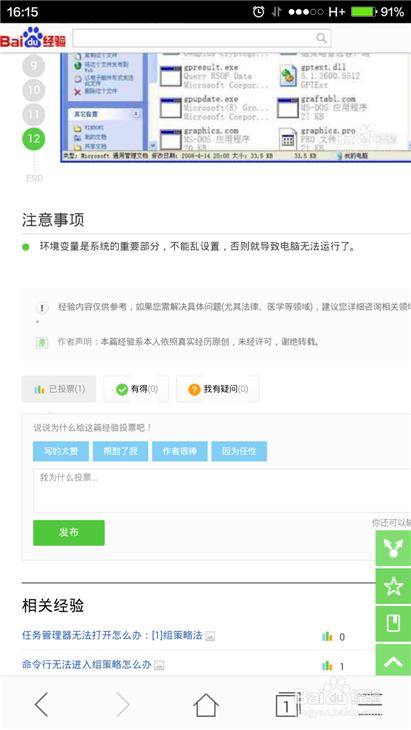
Task: Focus the Baidu Jingyan search box
Action: tap(202, 38)
